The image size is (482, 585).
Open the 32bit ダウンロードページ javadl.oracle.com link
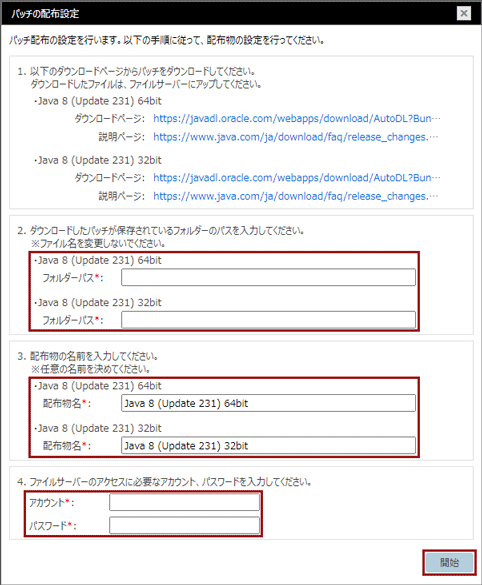pyautogui.click(x=297, y=178)
